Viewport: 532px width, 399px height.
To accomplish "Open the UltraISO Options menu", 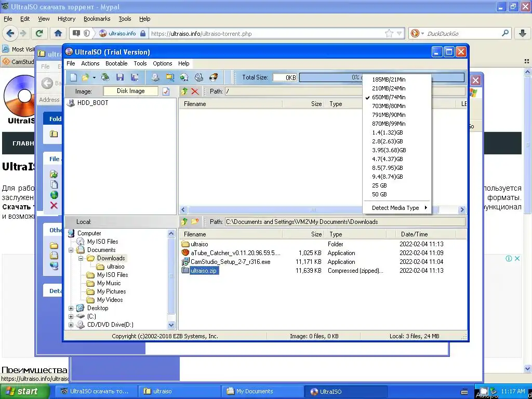I will [162, 63].
